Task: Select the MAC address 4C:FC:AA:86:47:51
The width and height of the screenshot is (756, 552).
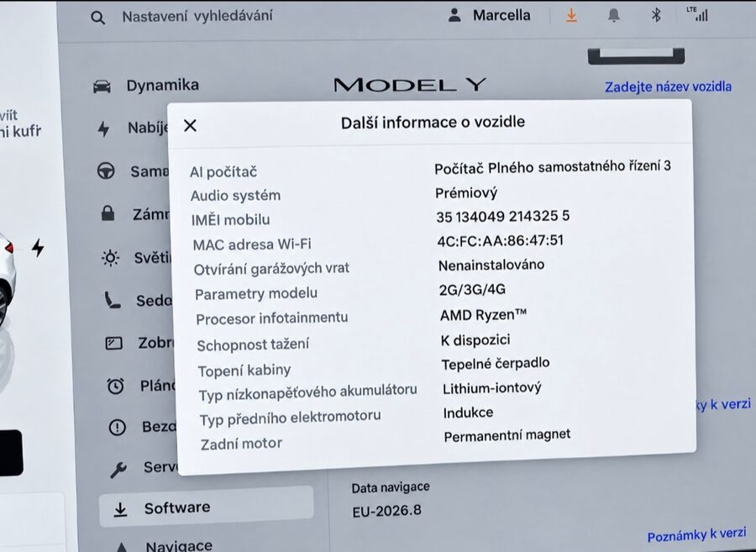Action: coord(500,240)
